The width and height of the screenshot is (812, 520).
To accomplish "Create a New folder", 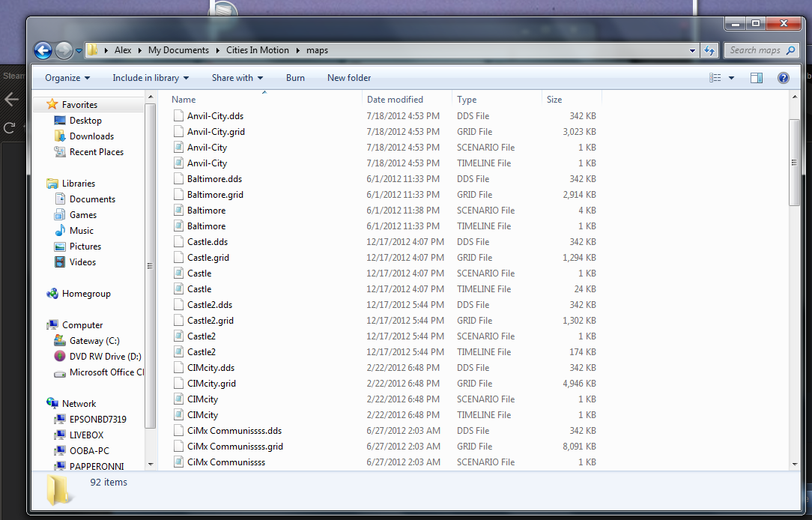I will (349, 78).
